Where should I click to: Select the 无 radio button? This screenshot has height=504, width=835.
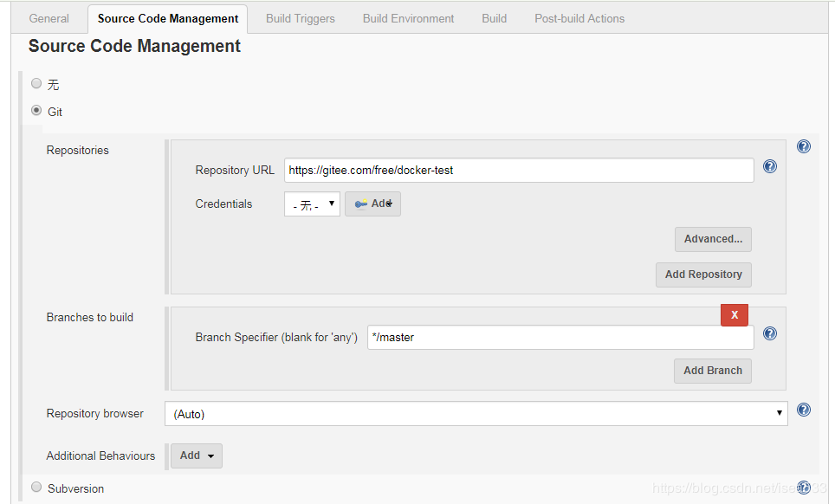pyautogui.click(x=36, y=84)
